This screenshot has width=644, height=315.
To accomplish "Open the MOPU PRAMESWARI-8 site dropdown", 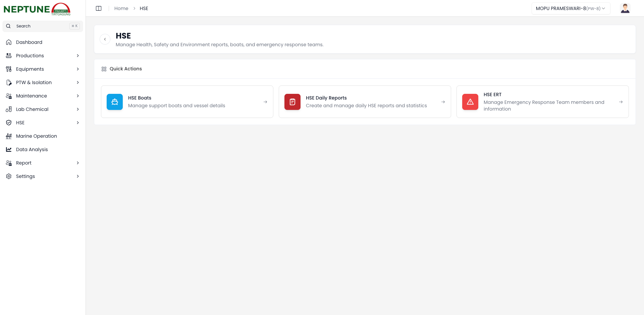I will tap(571, 8).
